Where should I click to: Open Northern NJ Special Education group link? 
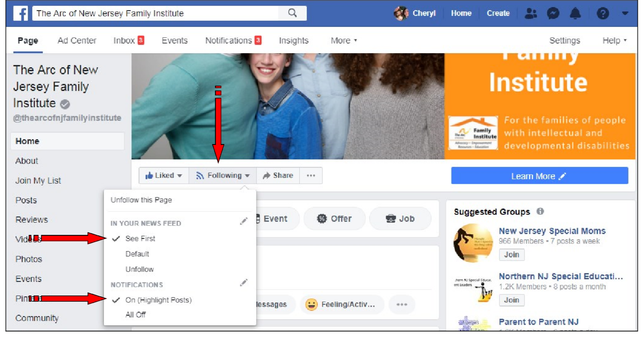(x=561, y=277)
